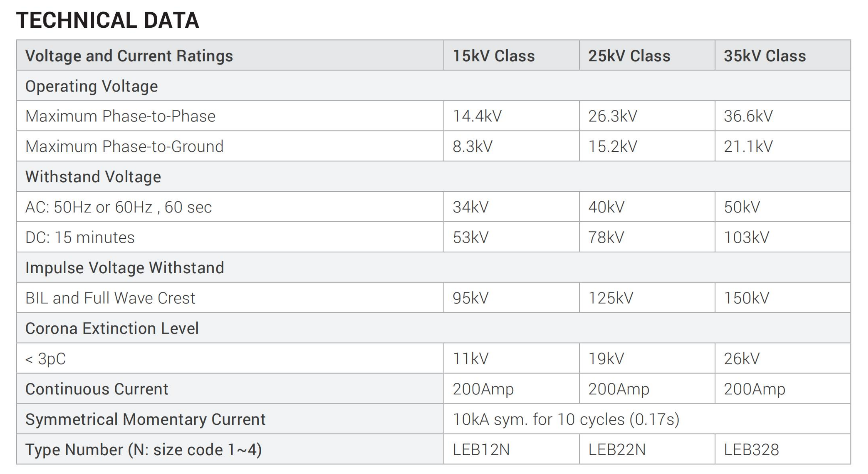Select the 125kV BIL value
Image resolution: width=868 pixels, height=474 pixels.
[611, 298]
